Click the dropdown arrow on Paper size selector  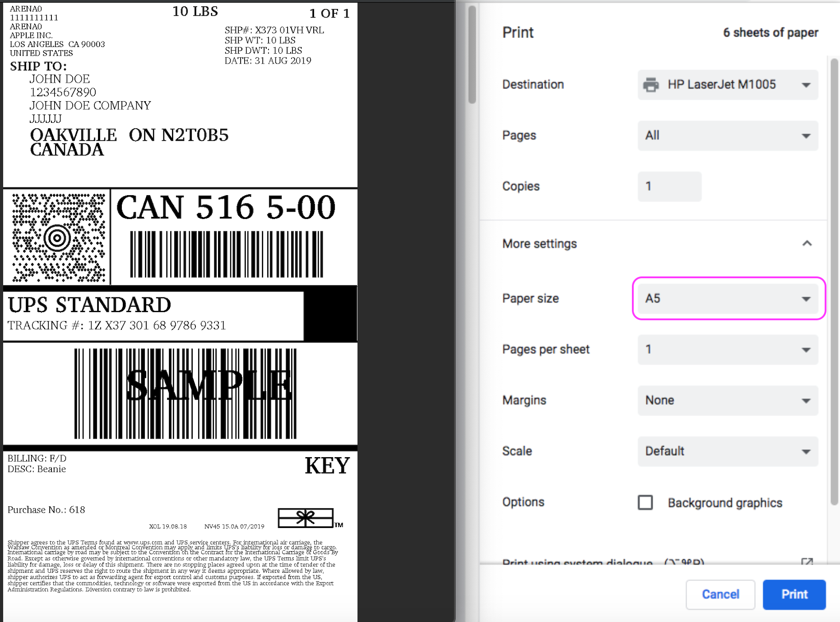[x=806, y=299]
